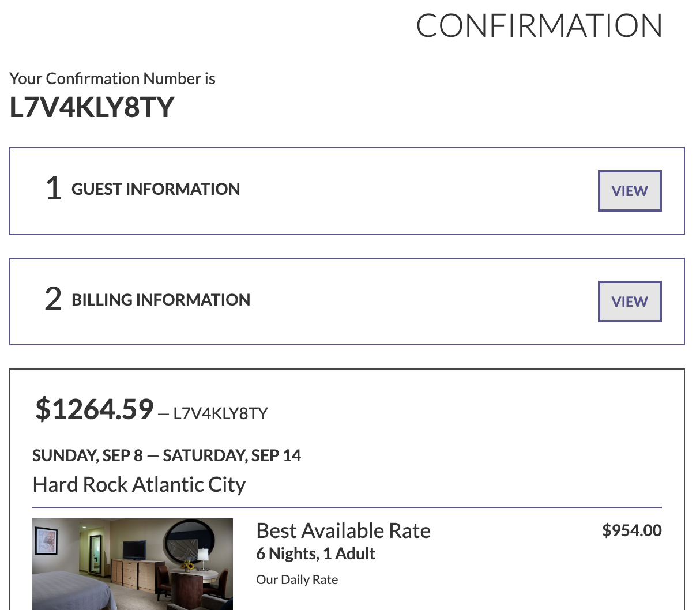The image size is (700, 610).
Task: Click VIEW button for Billing Information
Action: click(x=629, y=302)
